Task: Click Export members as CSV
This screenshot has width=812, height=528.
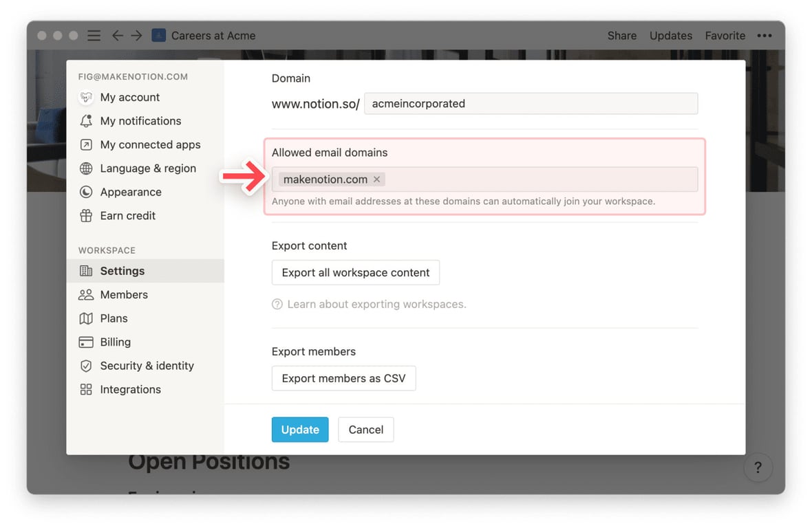Action: [x=344, y=379]
